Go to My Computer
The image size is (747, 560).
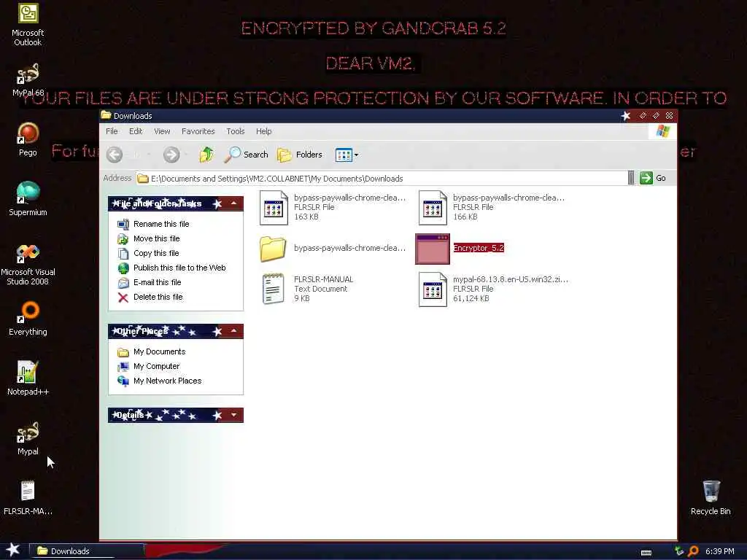(x=149, y=366)
